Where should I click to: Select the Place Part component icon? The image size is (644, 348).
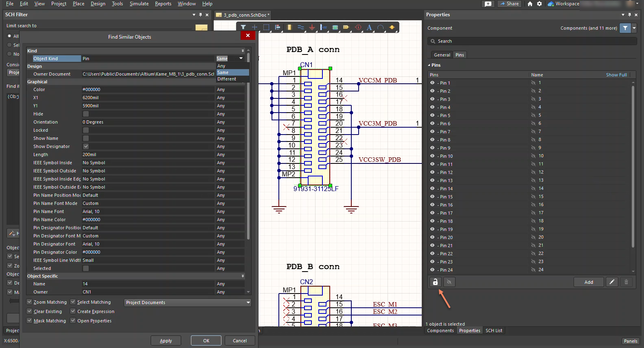pyautogui.click(x=289, y=27)
